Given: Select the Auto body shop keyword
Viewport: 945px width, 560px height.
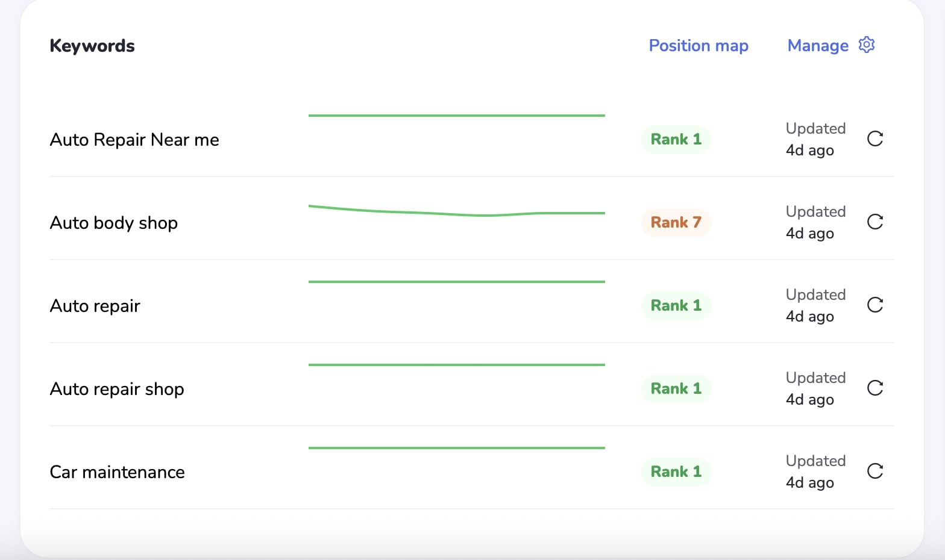Looking at the screenshot, I should point(113,222).
